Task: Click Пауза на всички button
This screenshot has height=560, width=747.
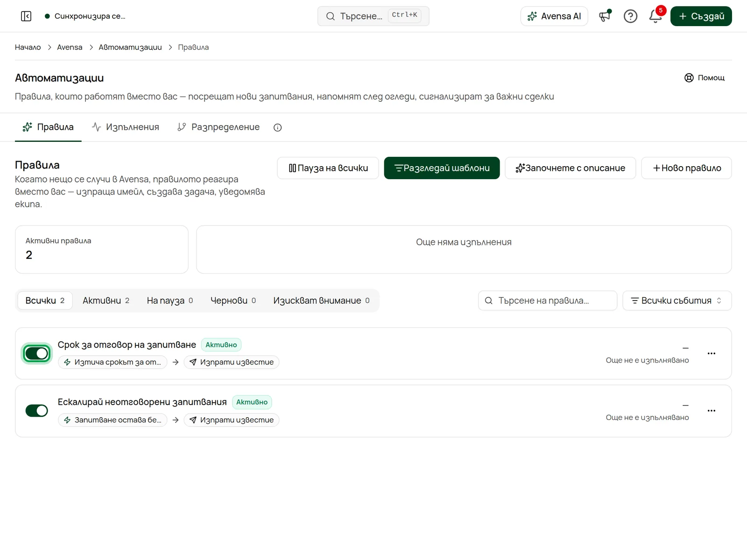Action: point(328,168)
